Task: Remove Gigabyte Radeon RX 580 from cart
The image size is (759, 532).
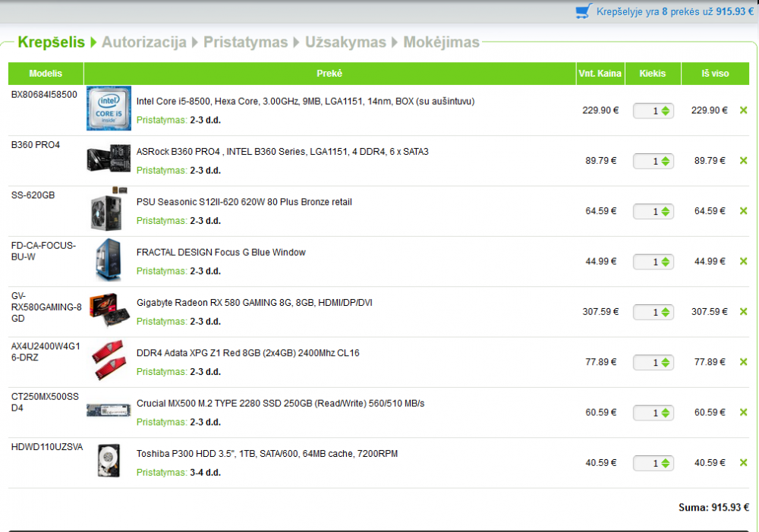Action: coord(744,312)
